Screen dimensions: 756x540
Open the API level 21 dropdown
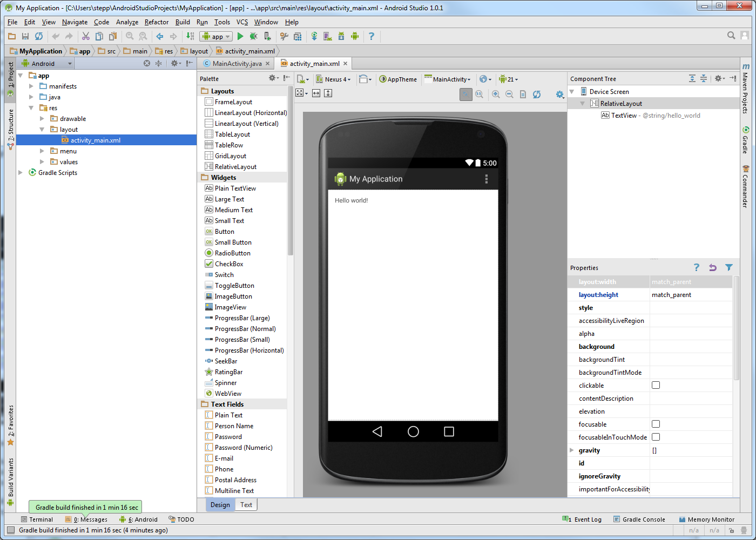coord(508,79)
